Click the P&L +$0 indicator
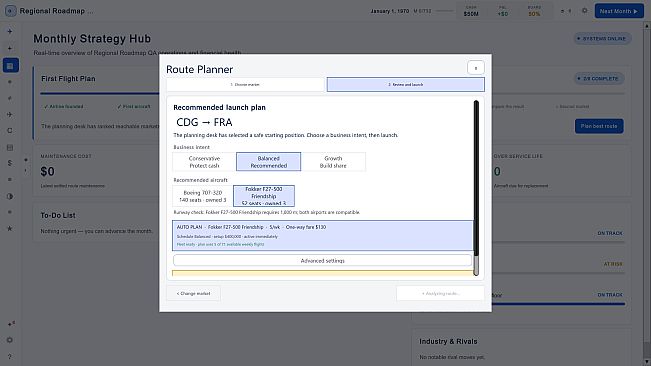 tap(502, 11)
